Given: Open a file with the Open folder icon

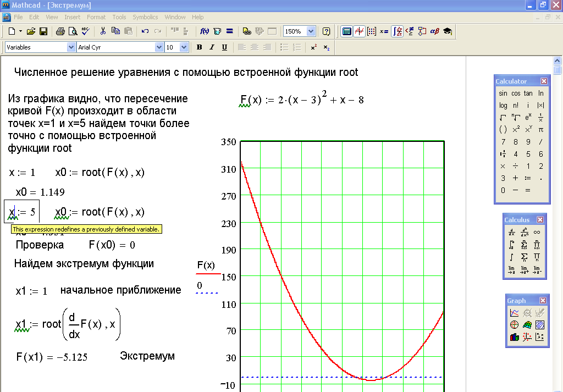Looking at the screenshot, I should click(31, 31).
